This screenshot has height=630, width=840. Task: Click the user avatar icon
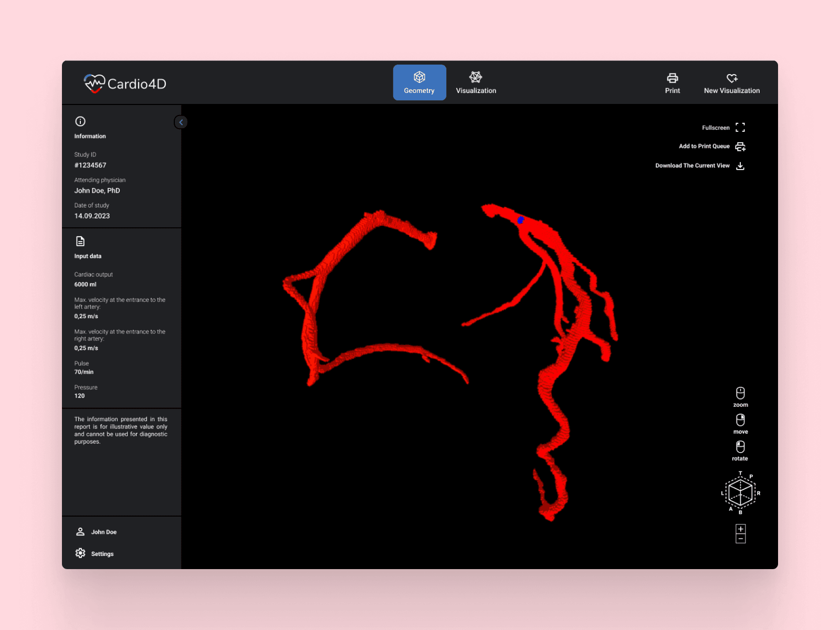point(80,532)
